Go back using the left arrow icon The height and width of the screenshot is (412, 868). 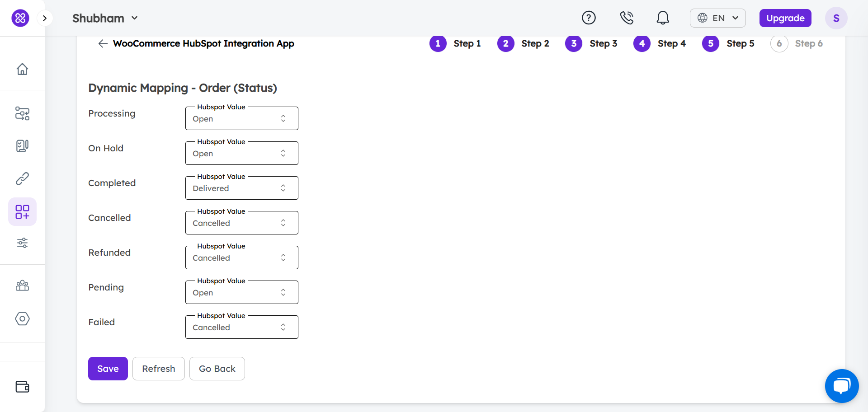[103, 43]
